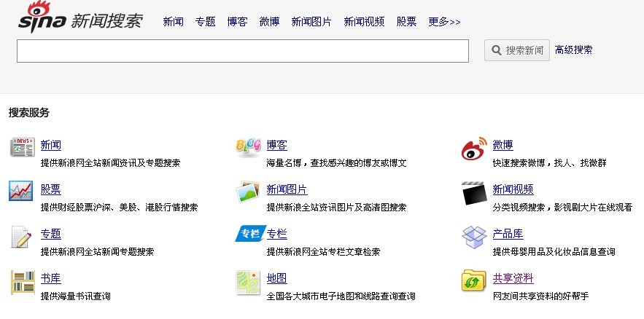This screenshot has width=644, height=319.
Task: Click the blue 专栏 badge icon
Action: [x=250, y=234]
